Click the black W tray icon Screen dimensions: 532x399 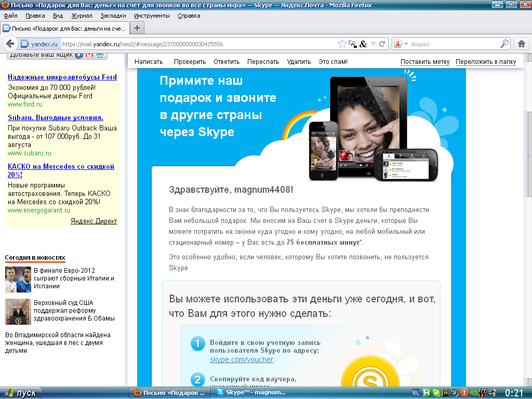click(483, 393)
